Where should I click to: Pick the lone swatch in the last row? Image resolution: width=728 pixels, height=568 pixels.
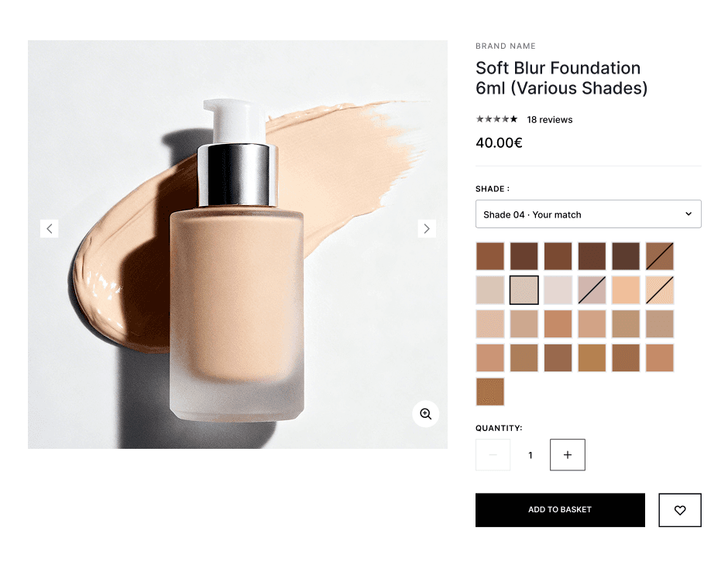pos(489,392)
